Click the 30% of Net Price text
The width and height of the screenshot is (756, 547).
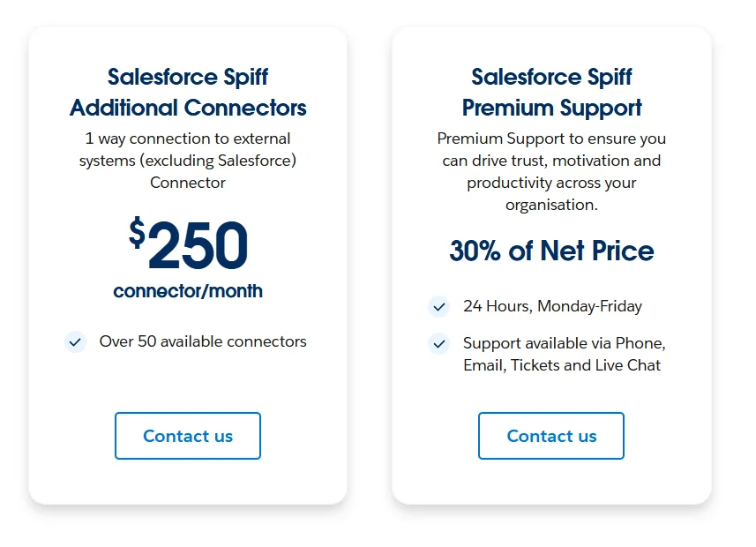pos(550,251)
